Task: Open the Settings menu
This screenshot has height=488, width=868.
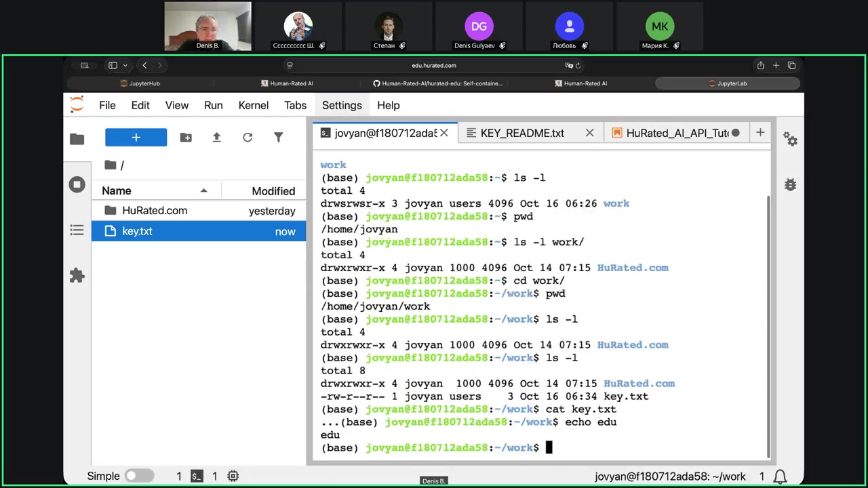Action: tap(342, 105)
